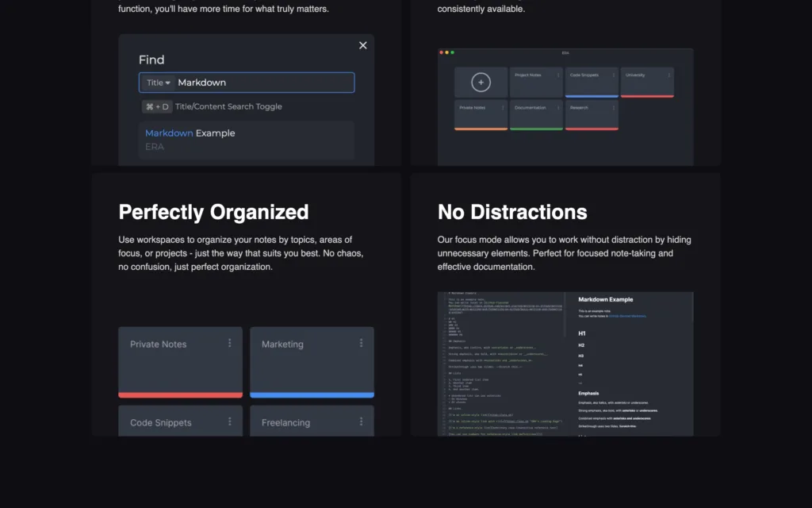Screen dimensions: 812x508
Task: Select the Markdown Example search result
Action: (x=247, y=140)
